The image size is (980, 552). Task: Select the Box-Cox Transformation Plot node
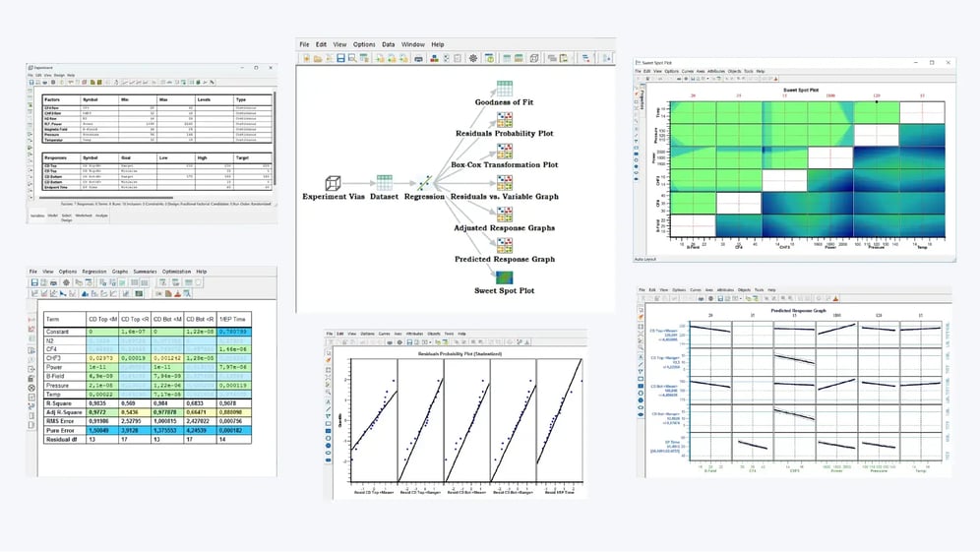point(504,152)
